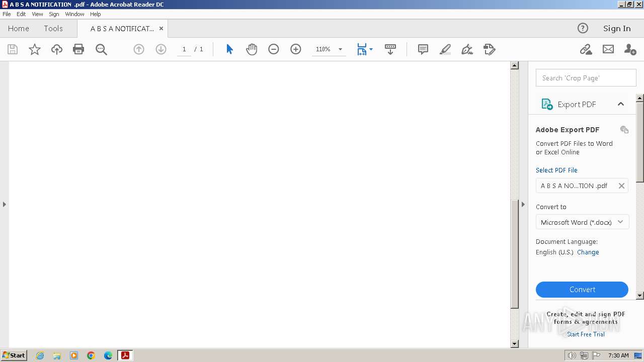Launch Microsoft Edge from the taskbar
The image size is (644, 362).
coord(108,355)
